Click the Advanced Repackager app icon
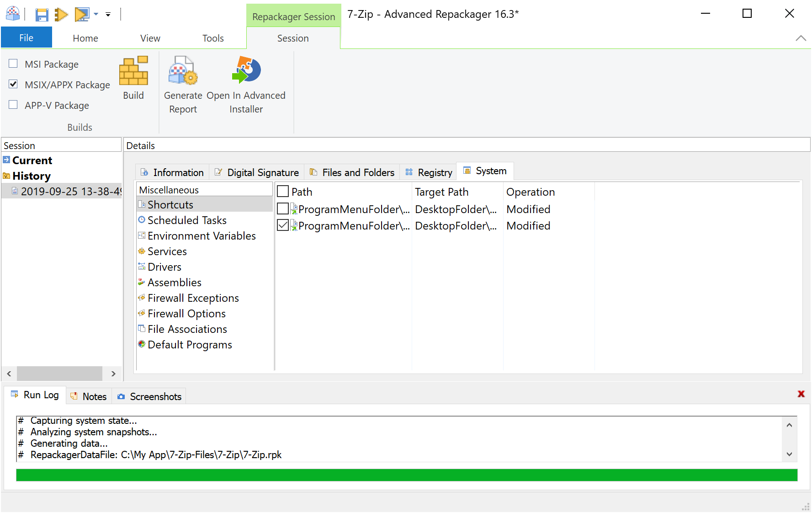812x513 pixels. (13, 14)
